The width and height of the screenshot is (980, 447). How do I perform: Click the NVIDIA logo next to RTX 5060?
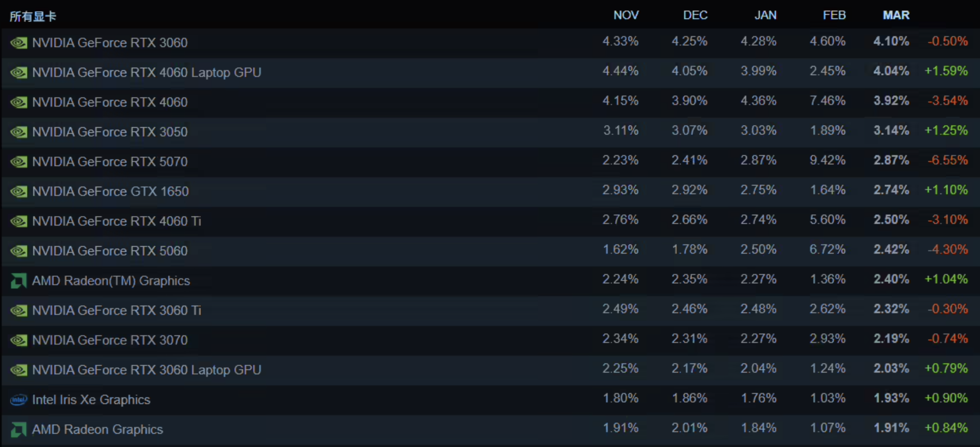click(x=19, y=251)
